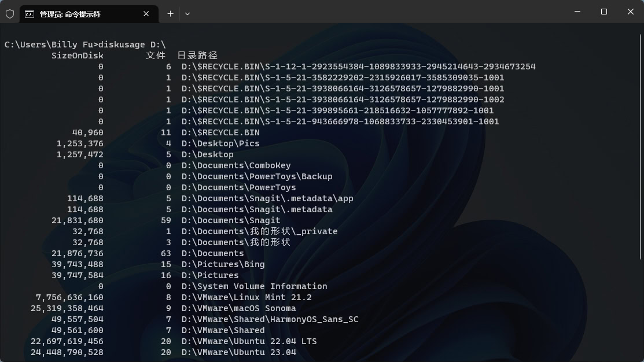
Task: Click the recycle bin path ending 2330453901-1001
Action: pyautogui.click(x=340, y=121)
